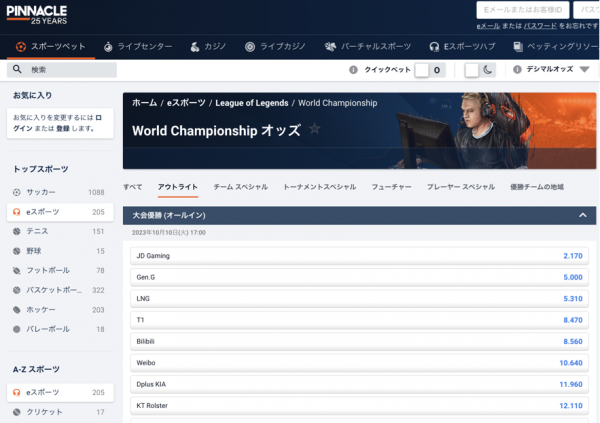Toggle the dark mode theme switch

tap(480, 70)
